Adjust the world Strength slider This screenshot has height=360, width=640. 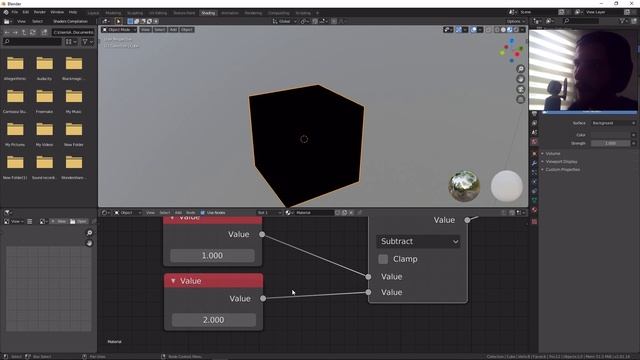pyautogui.click(x=611, y=143)
